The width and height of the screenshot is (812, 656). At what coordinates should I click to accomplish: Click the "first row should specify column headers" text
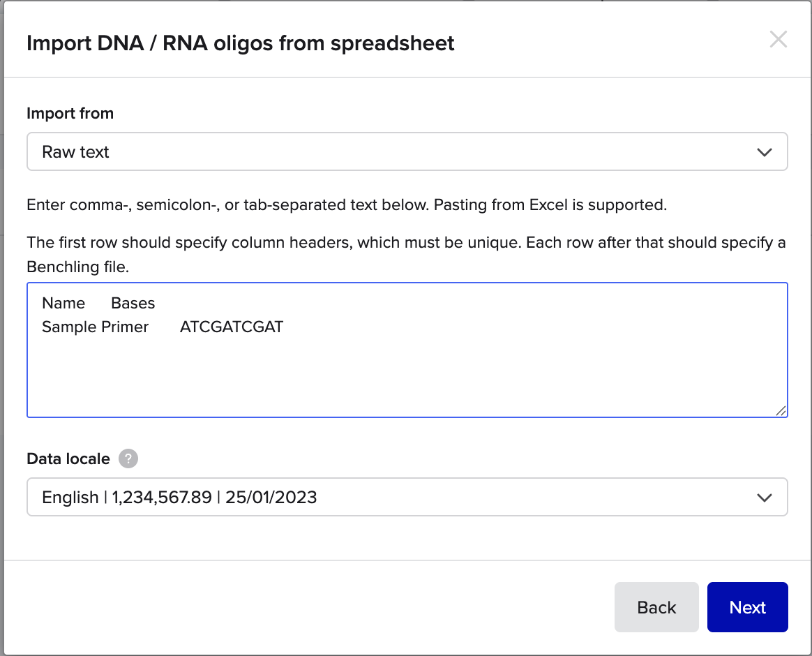406,243
